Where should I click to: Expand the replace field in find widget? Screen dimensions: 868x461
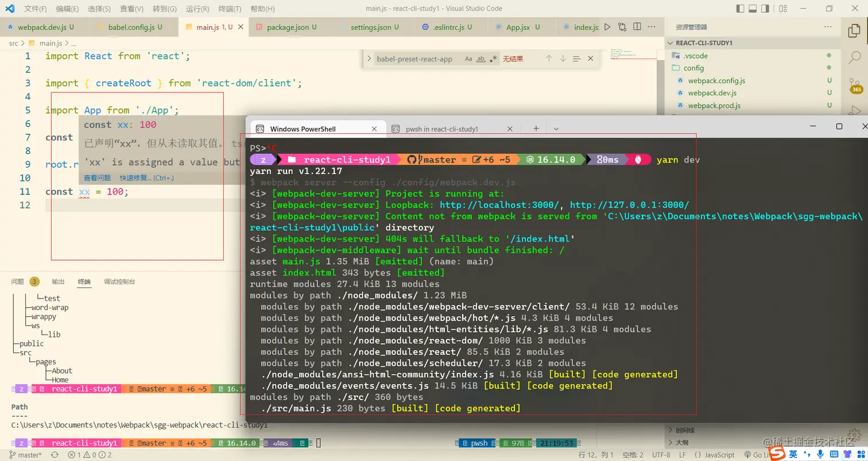tap(368, 59)
